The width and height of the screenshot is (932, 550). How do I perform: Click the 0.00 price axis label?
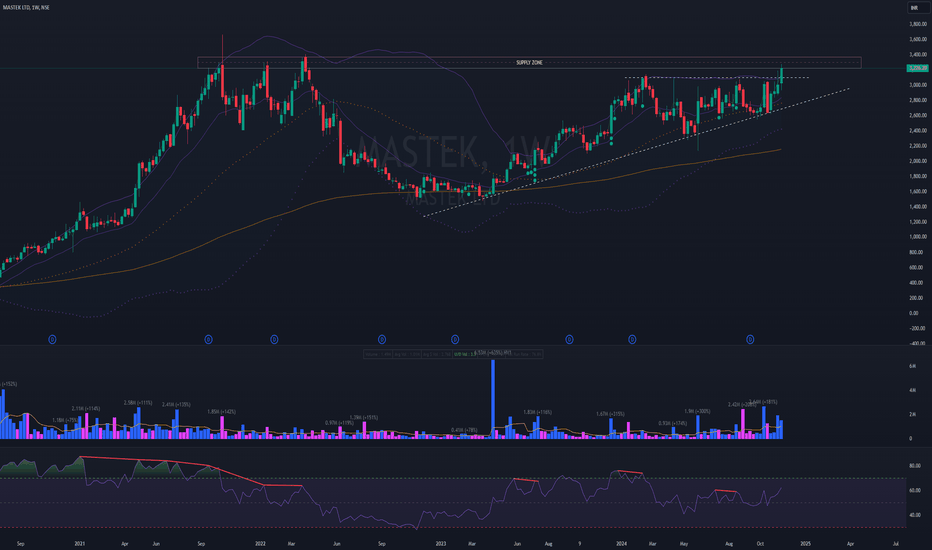[x=914, y=313]
